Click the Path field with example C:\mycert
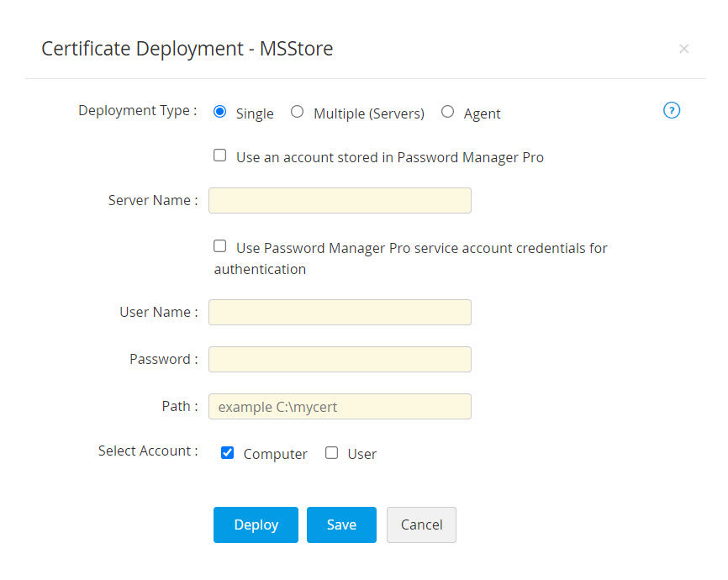Image resolution: width=728 pixels, height=580 pixels. coord(340,407)
